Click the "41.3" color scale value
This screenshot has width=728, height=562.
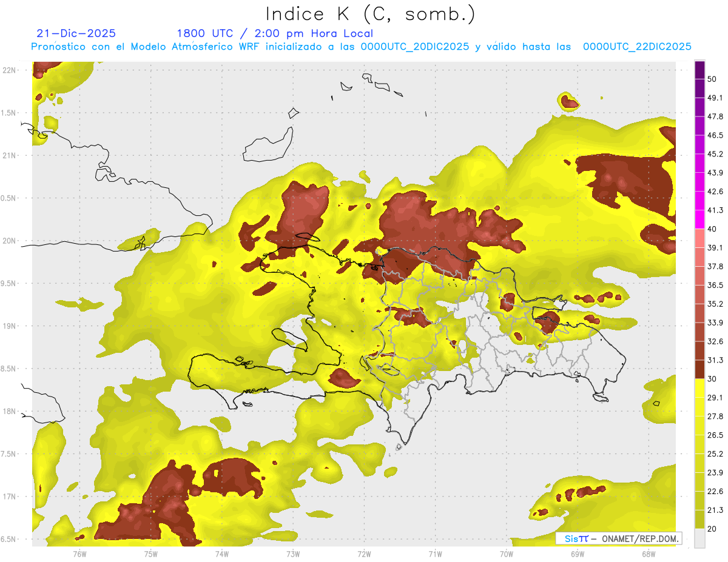715,210
